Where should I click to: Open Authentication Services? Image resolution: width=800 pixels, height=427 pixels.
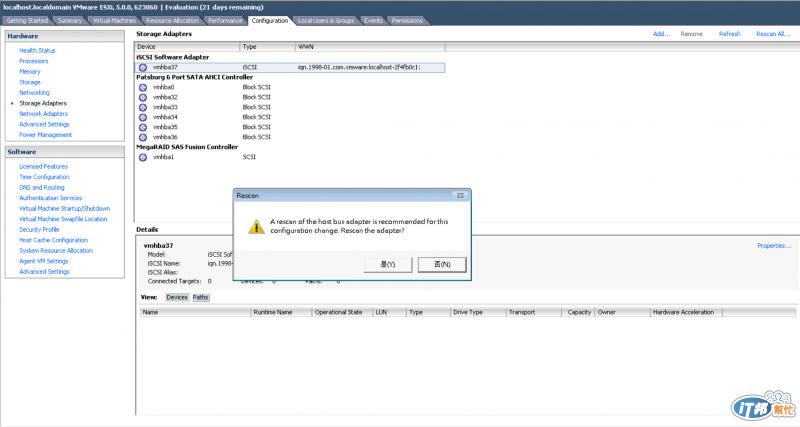click(x=51, y=198)
